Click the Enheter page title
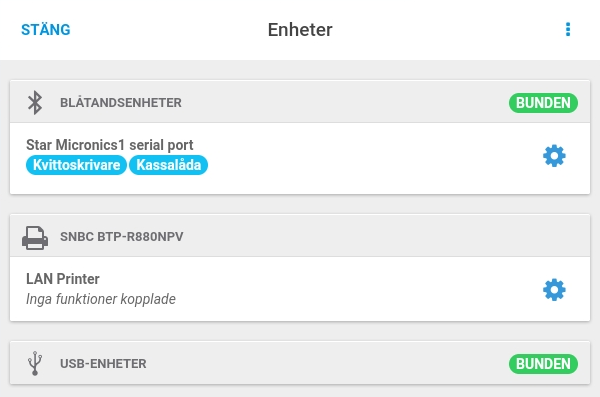Screen dimensions: 600x397 (x=300, y=29)
